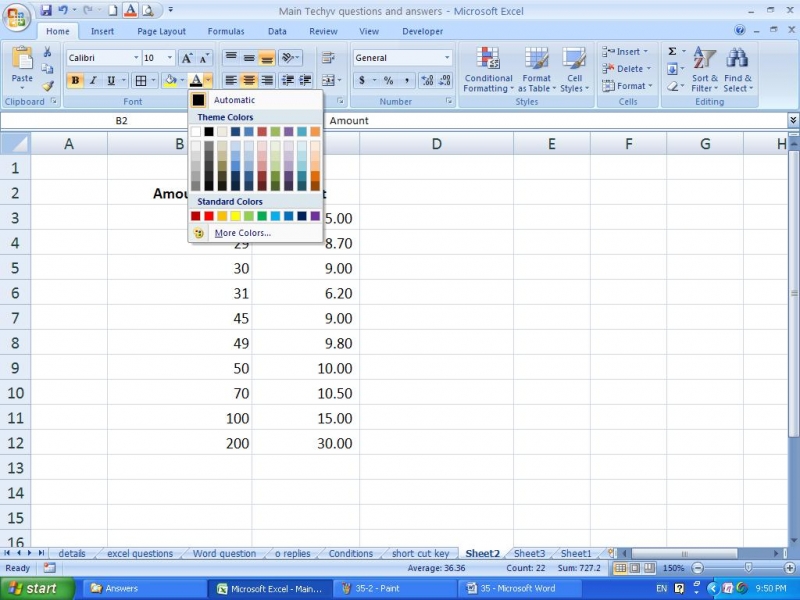The image size is (800, 600).
Task: Open the Sheet3 worksheet tab
Action: (x=529, y=553)
